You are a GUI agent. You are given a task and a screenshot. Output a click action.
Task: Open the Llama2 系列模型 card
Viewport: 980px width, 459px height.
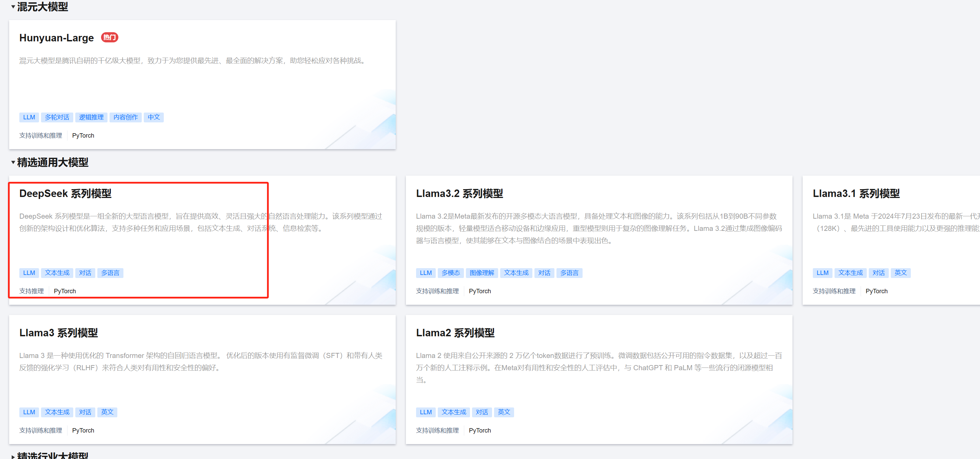click(x=455, y=333)
